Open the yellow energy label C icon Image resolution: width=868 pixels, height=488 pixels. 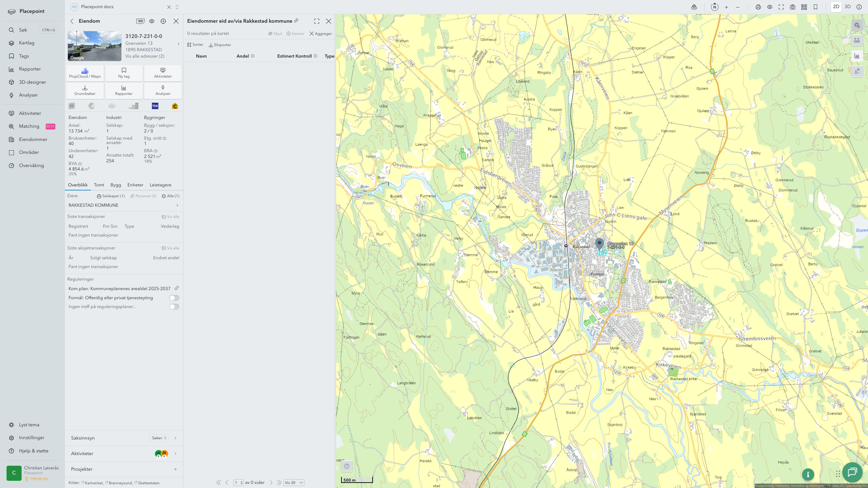[x=175, y=106]
